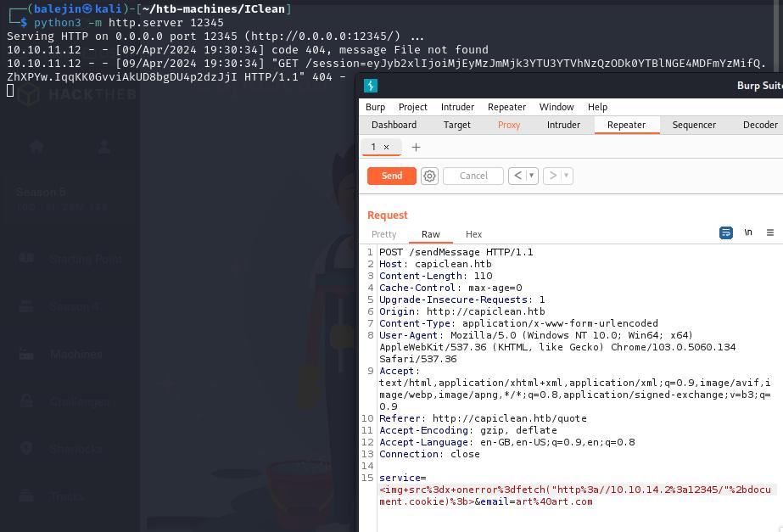Viewport: 783px width, 532px height.
Task: Click the Accept-Encoding: gzip, deflate line
Action: click(468, 430)
